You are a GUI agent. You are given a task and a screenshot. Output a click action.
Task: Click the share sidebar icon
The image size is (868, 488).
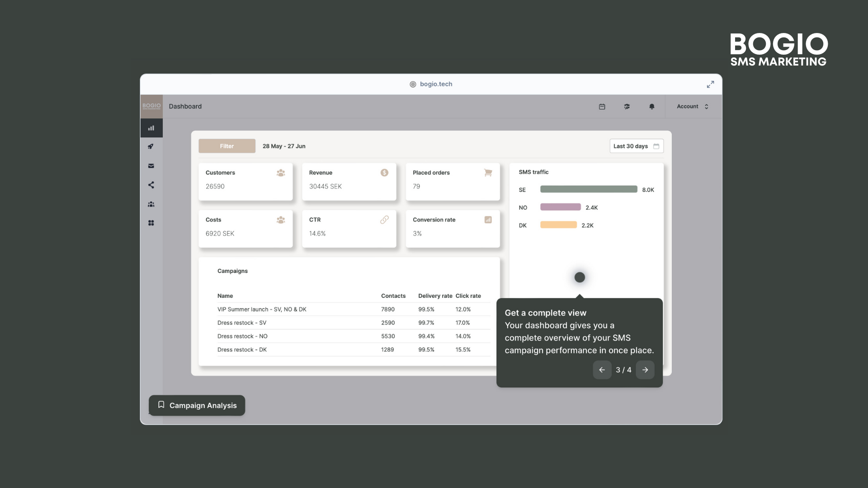tap(151, 185)
